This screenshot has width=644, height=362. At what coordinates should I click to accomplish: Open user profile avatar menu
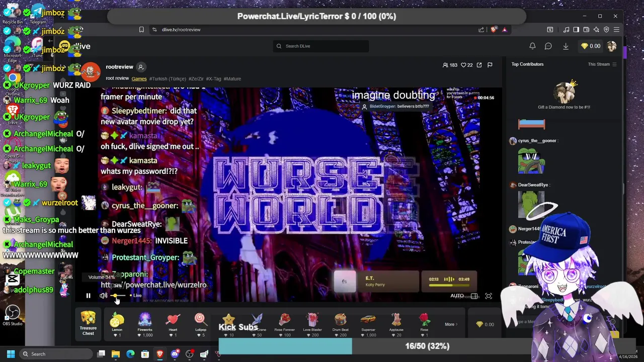612,46
